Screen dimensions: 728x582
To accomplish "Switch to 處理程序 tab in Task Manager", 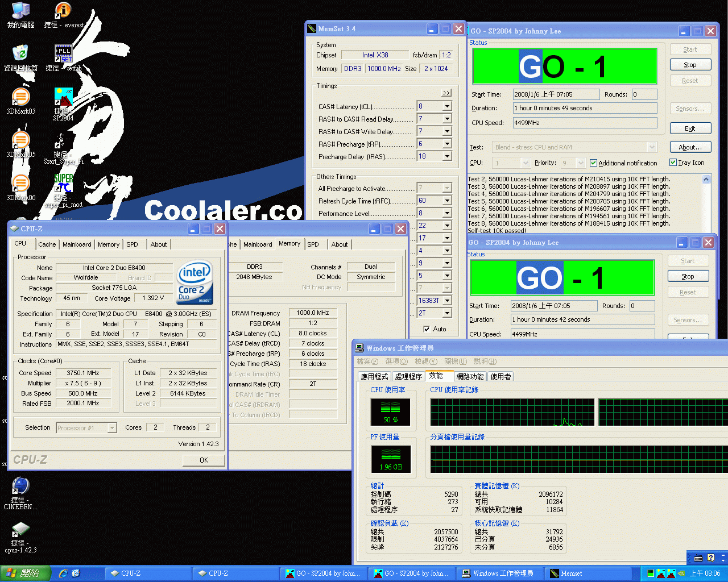I will pos(408,376).
